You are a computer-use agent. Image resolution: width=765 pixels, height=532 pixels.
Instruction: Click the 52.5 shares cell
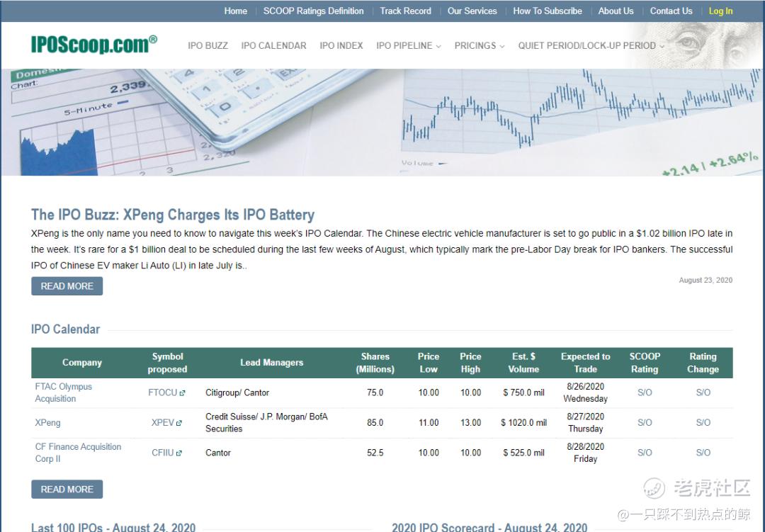point(375,453)
